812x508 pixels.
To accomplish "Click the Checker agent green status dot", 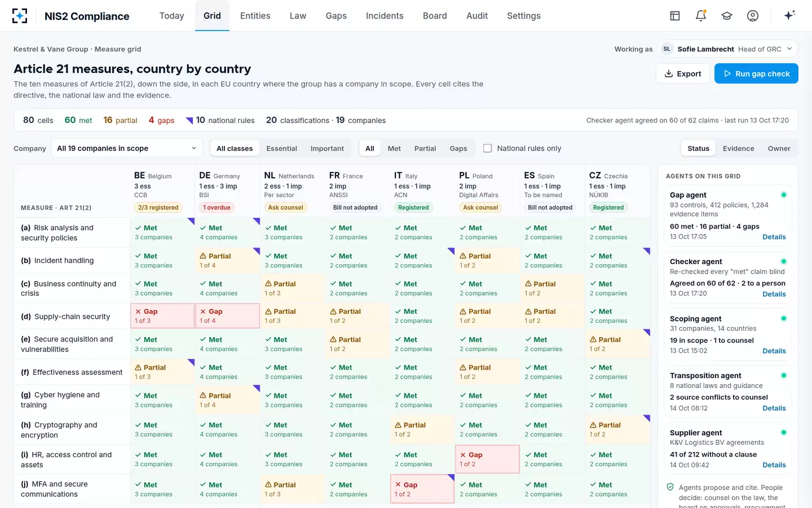I will (x=783, y=261).
